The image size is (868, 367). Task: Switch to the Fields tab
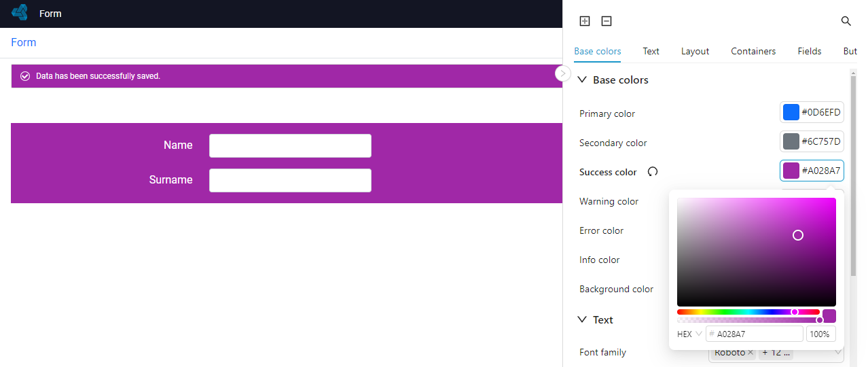[x=810, y=51]
